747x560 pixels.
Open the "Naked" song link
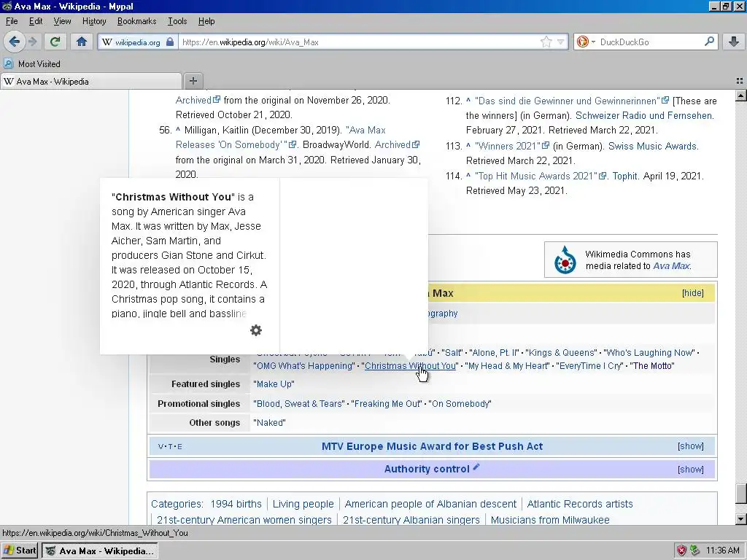click(x=270, y=423)
